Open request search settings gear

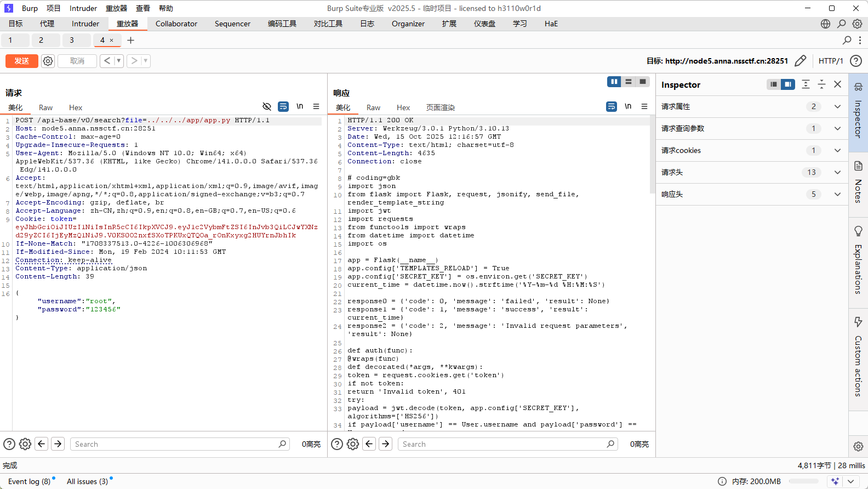[25, 444]
